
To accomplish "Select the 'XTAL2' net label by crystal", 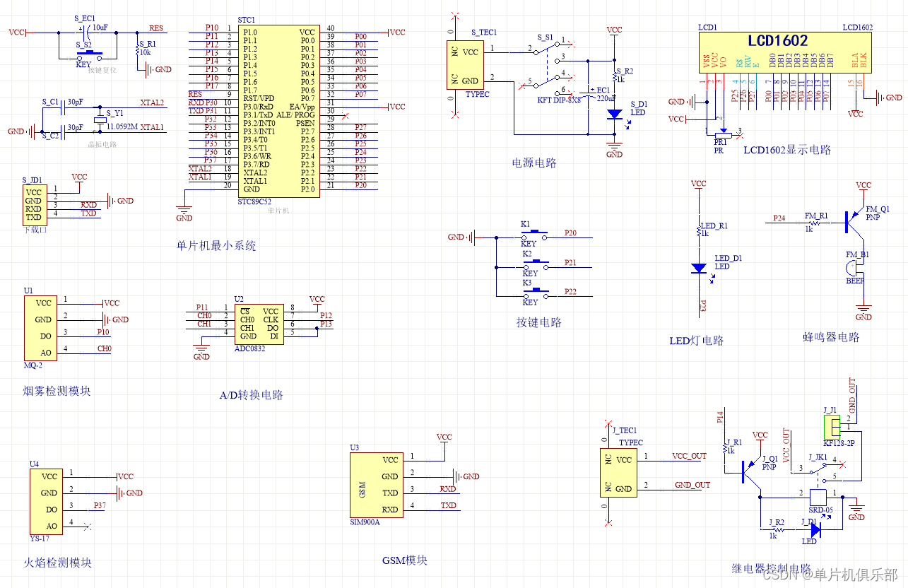I will pyautogui.click(x=152, y=103).
